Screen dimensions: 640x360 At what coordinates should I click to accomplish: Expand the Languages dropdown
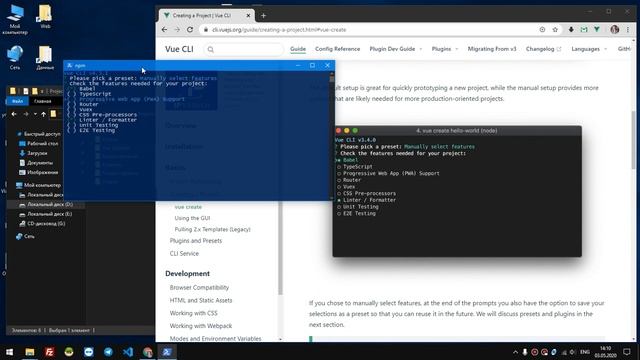pos(589,49)
